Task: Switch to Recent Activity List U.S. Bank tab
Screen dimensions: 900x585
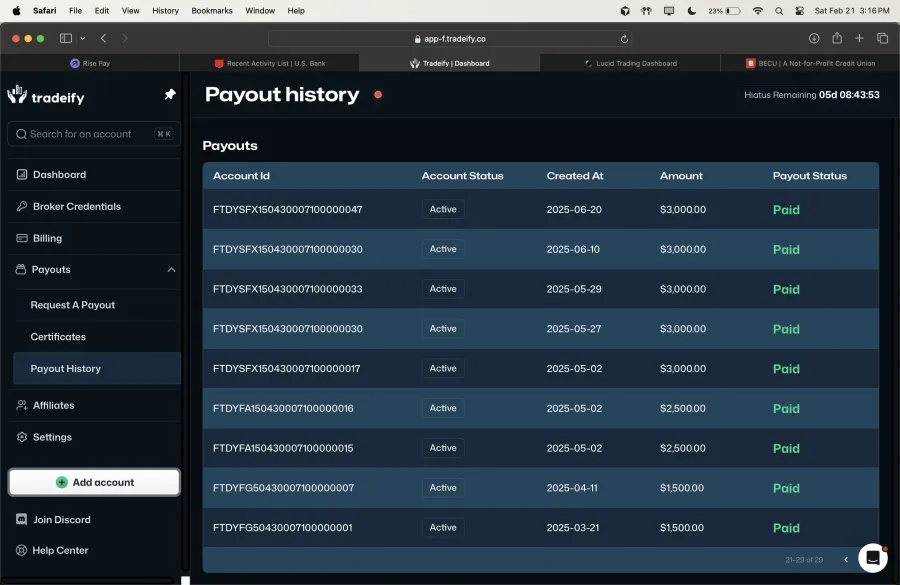Action: point(270,63)
